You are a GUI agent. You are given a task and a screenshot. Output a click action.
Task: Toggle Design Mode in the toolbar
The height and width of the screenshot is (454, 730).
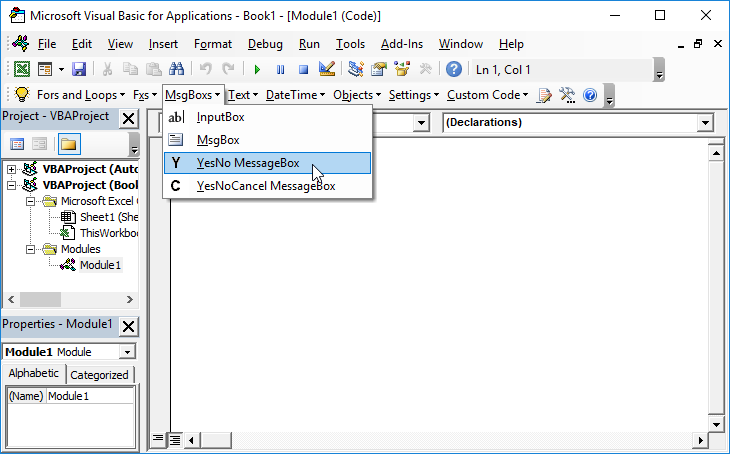pos(326,69)
